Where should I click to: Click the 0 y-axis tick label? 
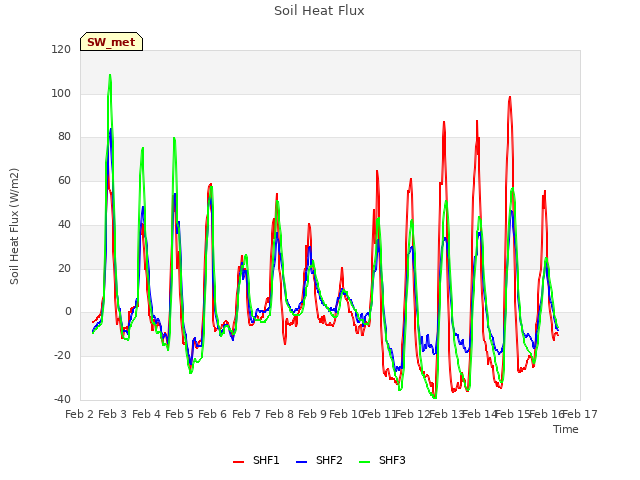[x=68, y=312]
